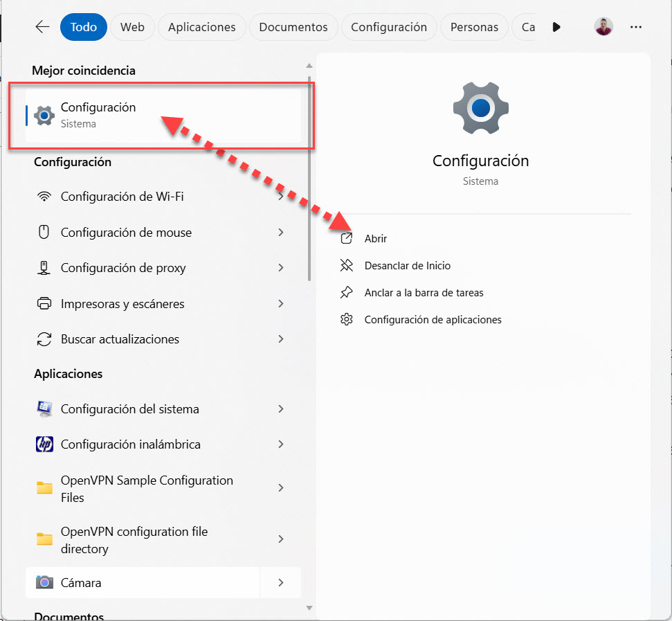The width and height of the screenshot is (672, 621).
Task: Expand Configuración de proxy chevron
Action: click(x=281, y=268)
